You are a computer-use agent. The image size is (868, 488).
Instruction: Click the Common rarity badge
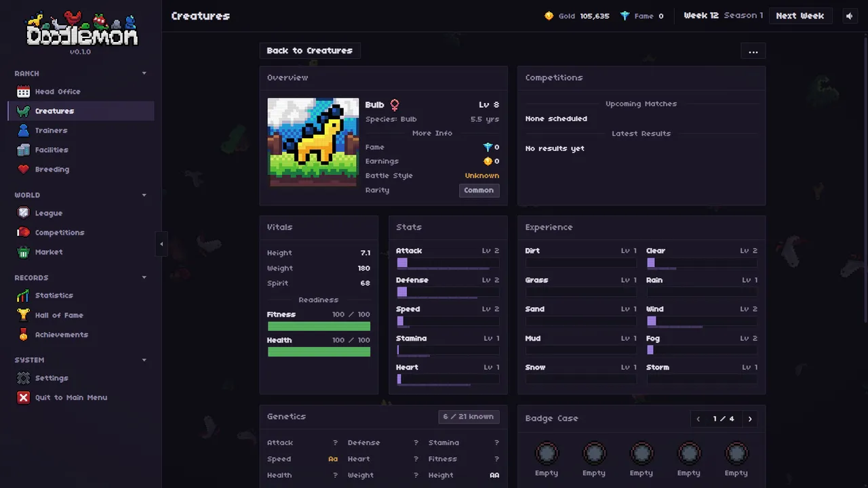coord(479,190)
